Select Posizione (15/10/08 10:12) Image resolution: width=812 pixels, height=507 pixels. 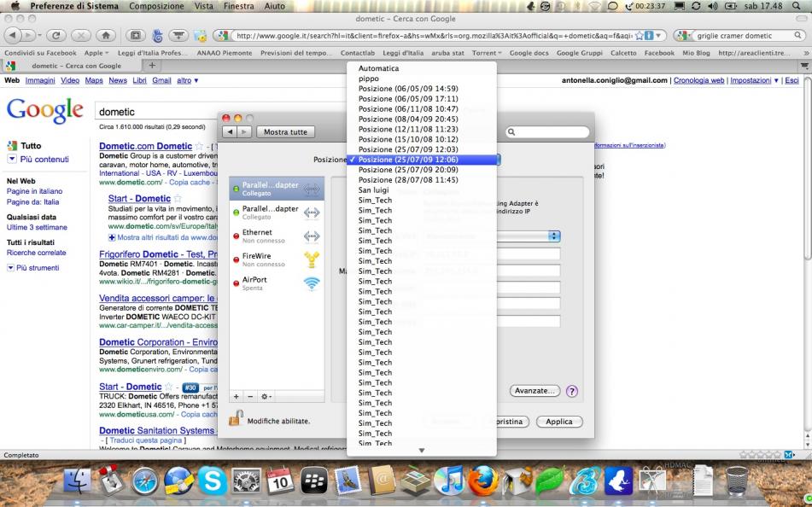(x=422, y=139)
